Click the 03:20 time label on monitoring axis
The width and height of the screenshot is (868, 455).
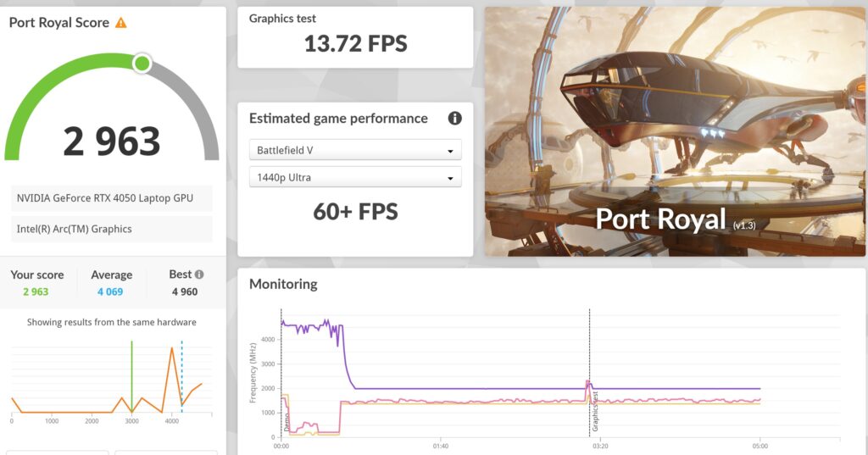600,446
